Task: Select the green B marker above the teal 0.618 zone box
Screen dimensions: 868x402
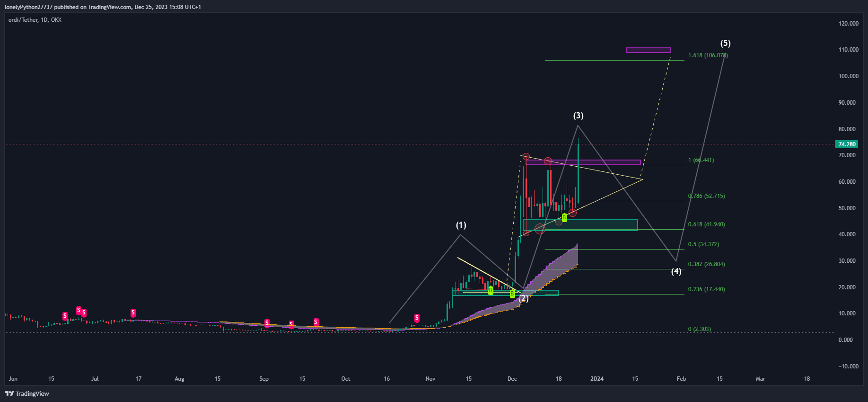Action: point(564,217)
